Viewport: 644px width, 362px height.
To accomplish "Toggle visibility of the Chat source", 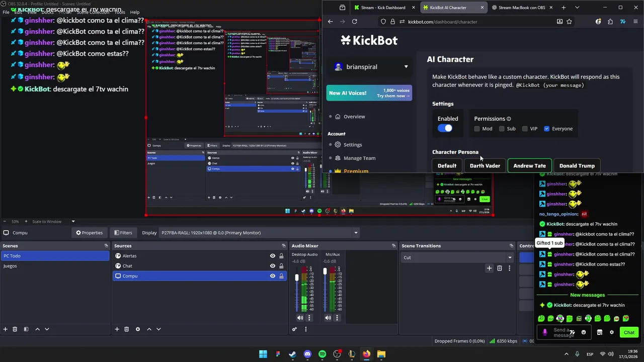I will 273,266.
